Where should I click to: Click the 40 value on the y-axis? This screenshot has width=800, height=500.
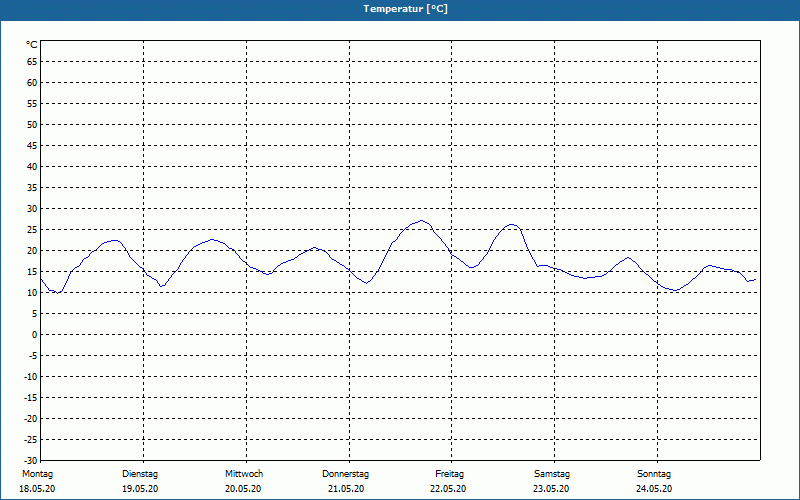pos(32,167)
